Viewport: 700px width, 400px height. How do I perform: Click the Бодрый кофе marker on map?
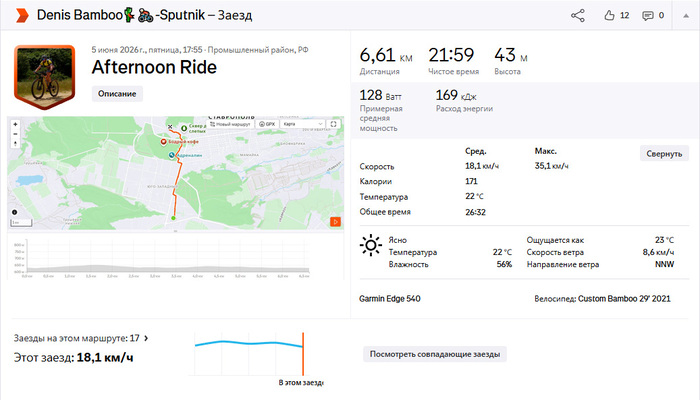(164, 142)
